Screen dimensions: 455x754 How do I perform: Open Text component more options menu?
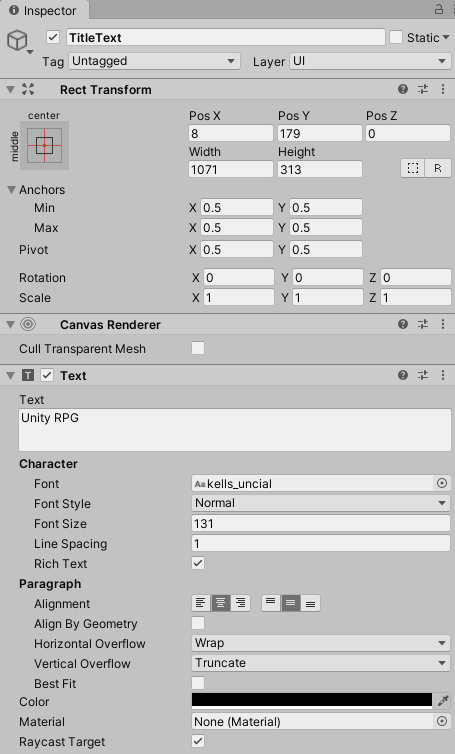coord(443,375)
